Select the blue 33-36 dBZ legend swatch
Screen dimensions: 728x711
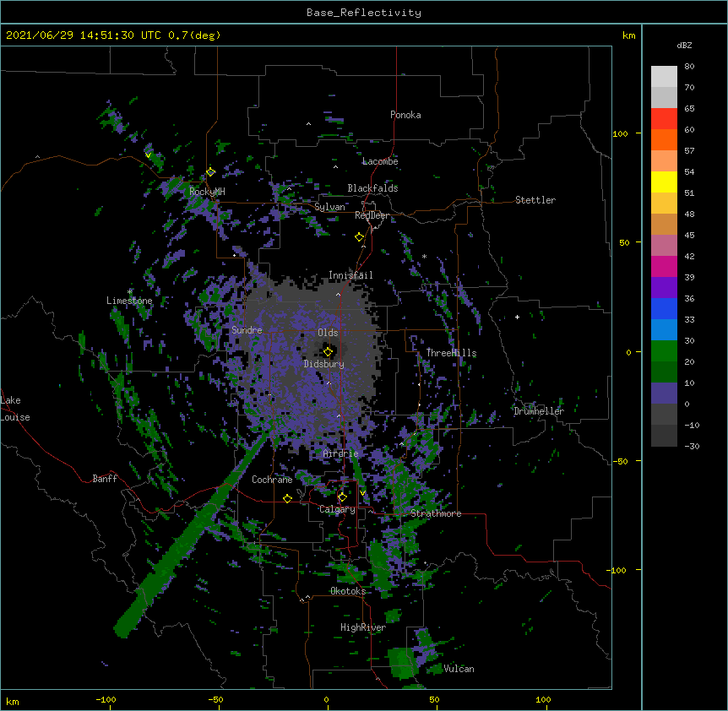[664, 309]
